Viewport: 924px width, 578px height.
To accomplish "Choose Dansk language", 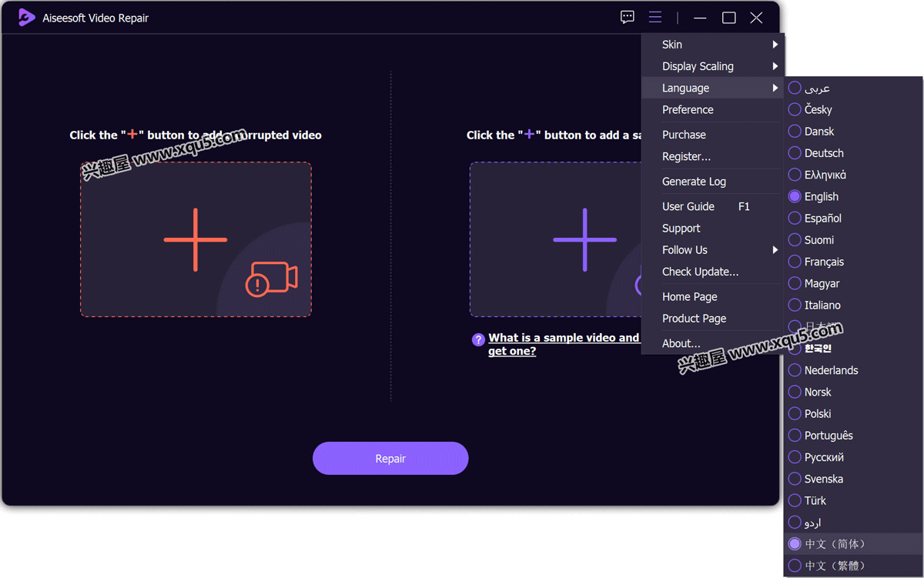I will point(853,132).
